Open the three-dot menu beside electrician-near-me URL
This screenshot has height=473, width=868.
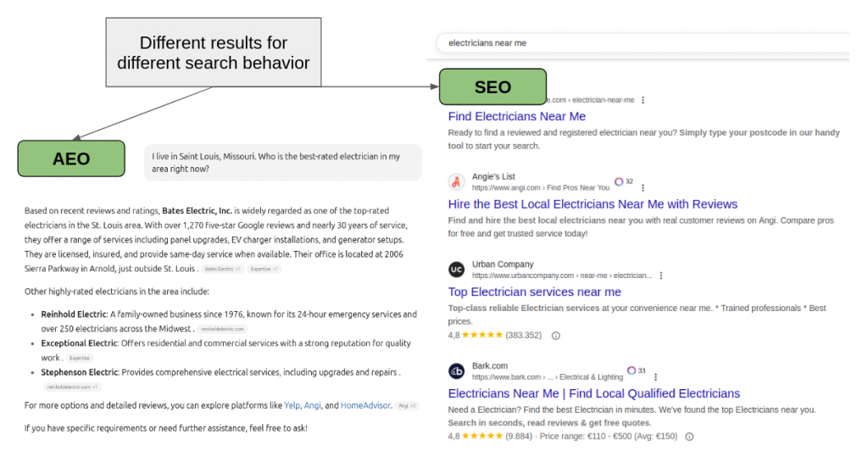(x=643, y=100)
